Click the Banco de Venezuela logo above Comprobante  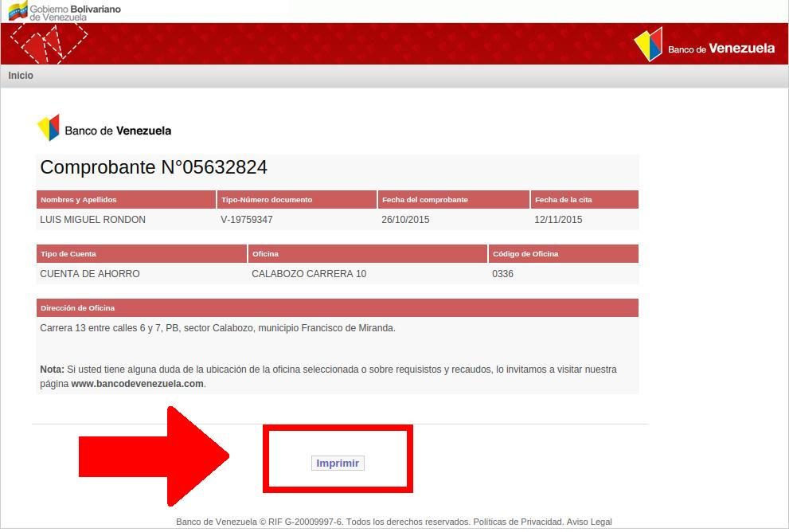pos(104,128)
